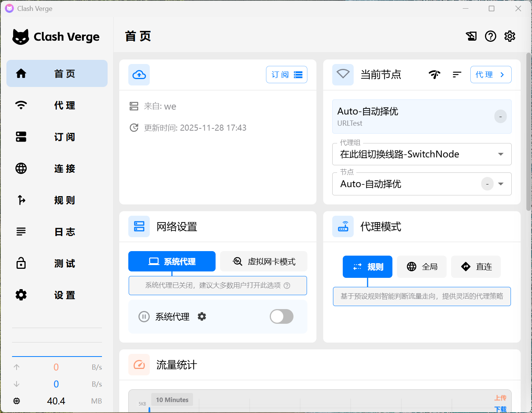
Task: Click the 网络设置 card icon
Action: 139,226
